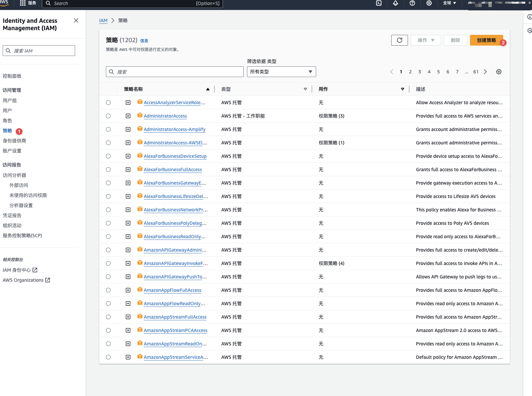Open 身份提供商 in sidebar
Screen dimensions: 532x396
click(14, 141)
